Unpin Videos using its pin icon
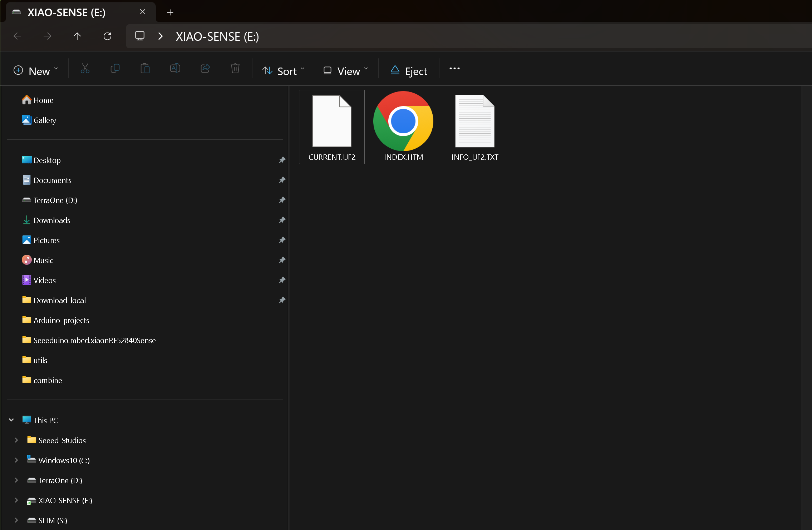812x530 pixels. pos(282,280)
